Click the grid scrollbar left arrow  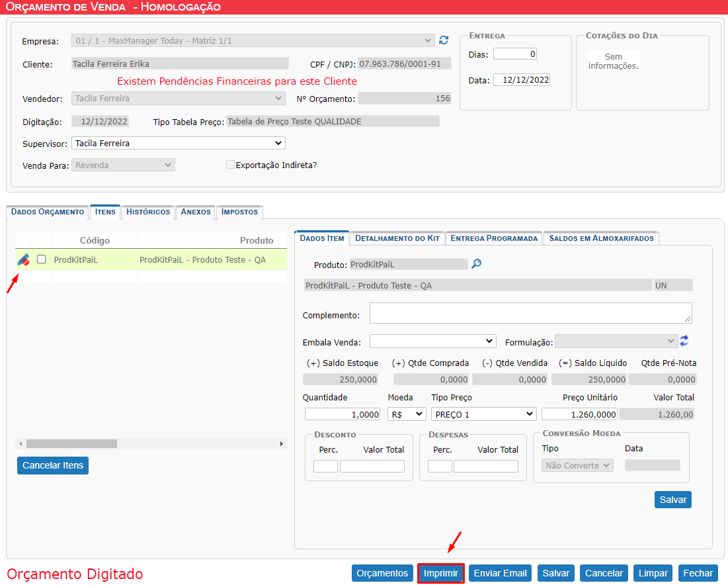pyautogui.click(x=20, y=444)
